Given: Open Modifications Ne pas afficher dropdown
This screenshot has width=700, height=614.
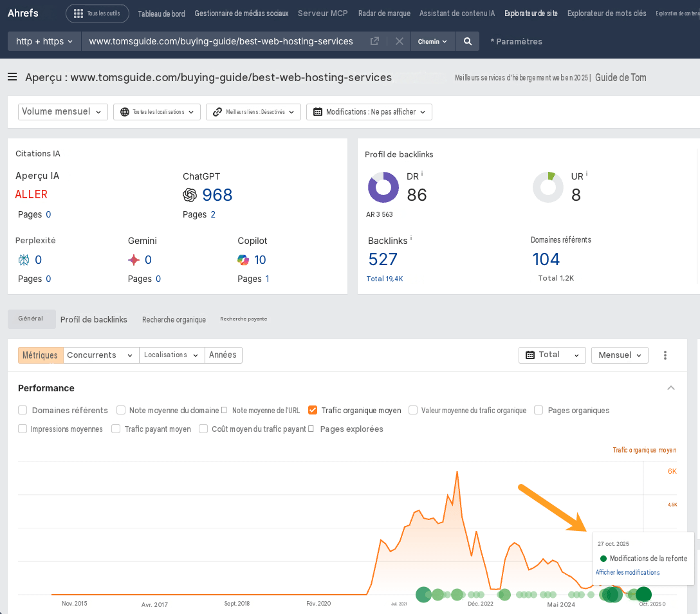Looking at the screenshot, I should coord(369,111).
